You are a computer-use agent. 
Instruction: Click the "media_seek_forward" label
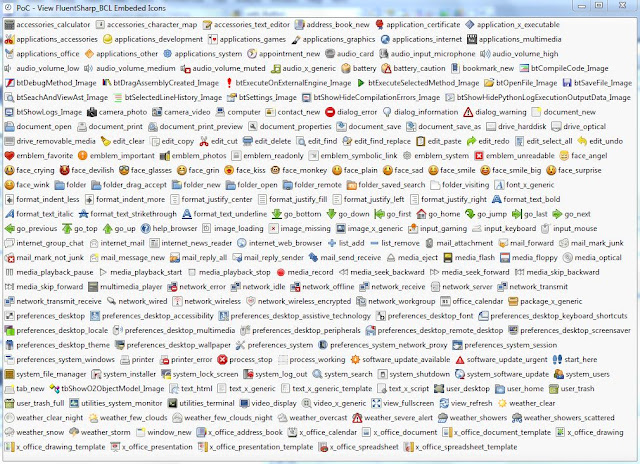tap(476, 272)
